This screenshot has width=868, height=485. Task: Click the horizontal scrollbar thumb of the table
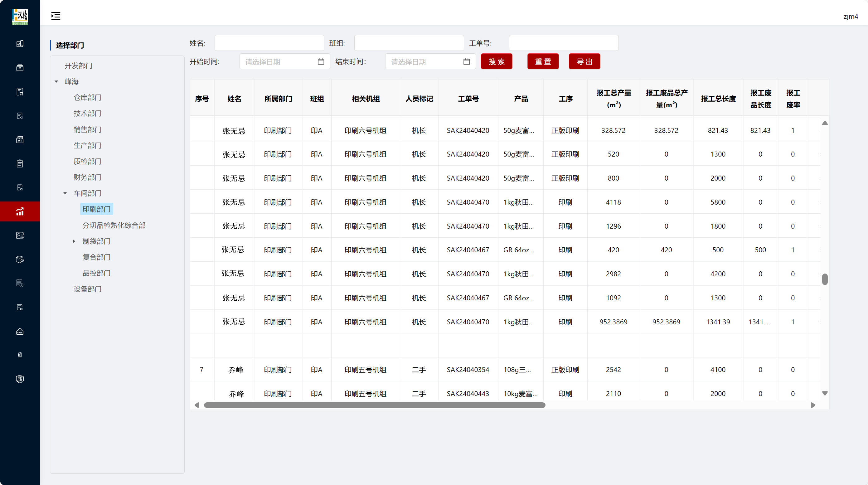375,405
